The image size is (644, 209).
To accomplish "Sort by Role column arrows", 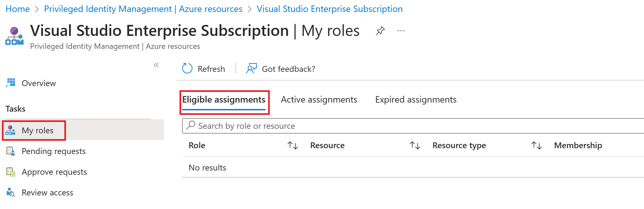I will (292, 146).
